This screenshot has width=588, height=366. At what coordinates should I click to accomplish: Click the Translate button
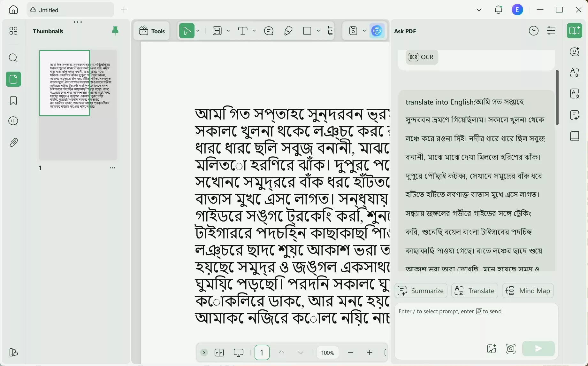[474, 291]
